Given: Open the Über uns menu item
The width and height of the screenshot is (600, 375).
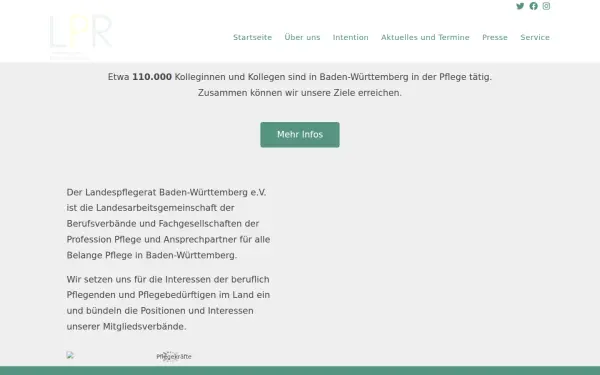Looking at the screenshot, I should pos(302,38).
